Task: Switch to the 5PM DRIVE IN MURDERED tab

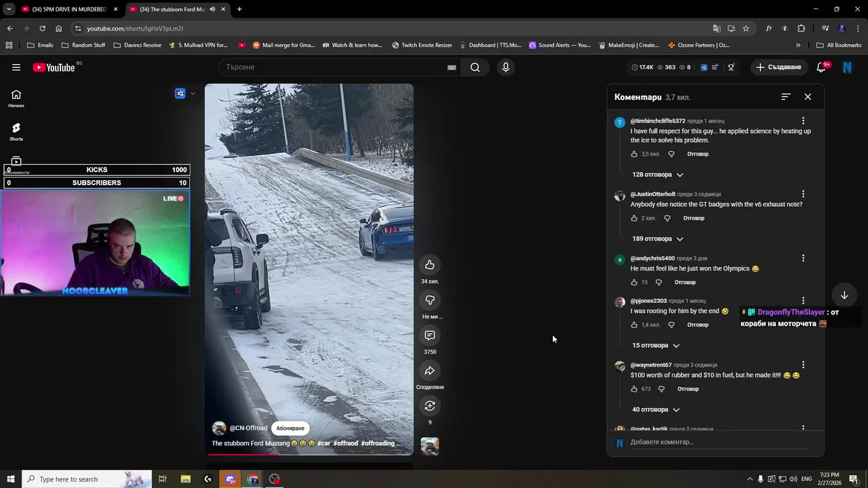Action: 70,9
